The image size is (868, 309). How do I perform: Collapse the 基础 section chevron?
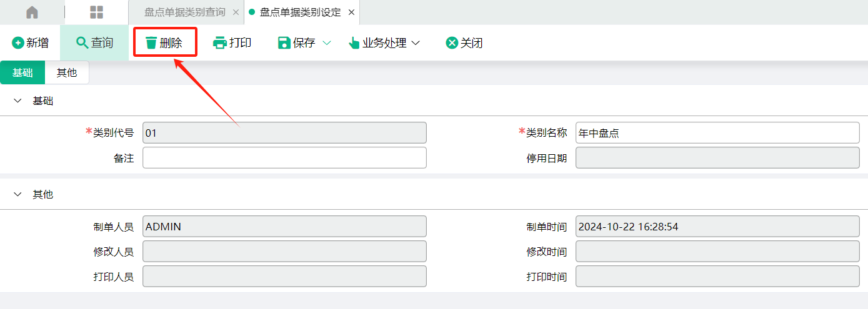(17, 101)
